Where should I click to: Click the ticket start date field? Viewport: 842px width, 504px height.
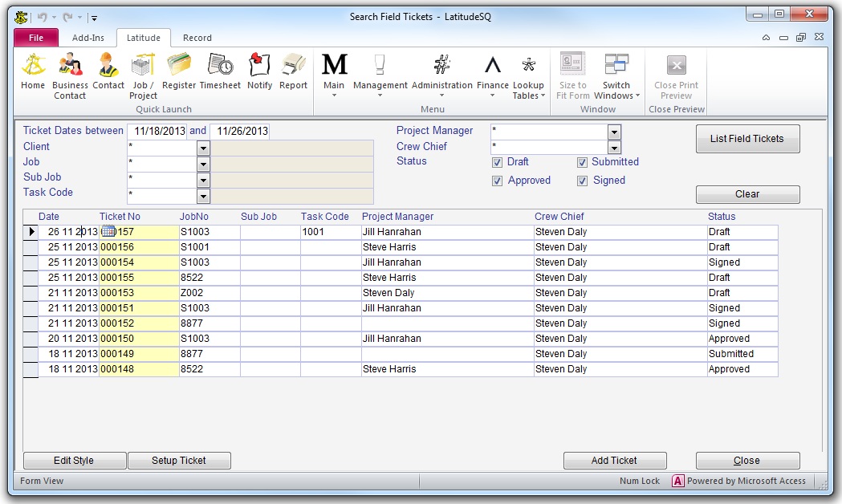click(158, 132)
